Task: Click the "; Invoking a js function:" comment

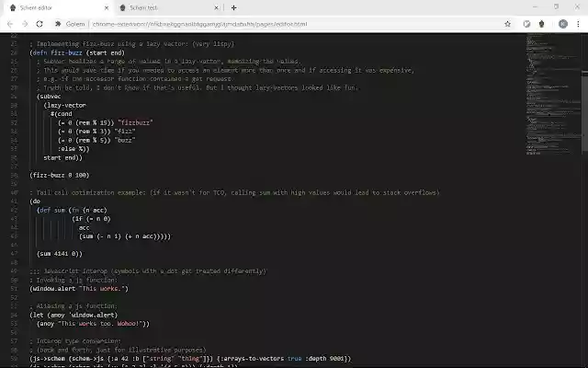Action: [73, 280]
